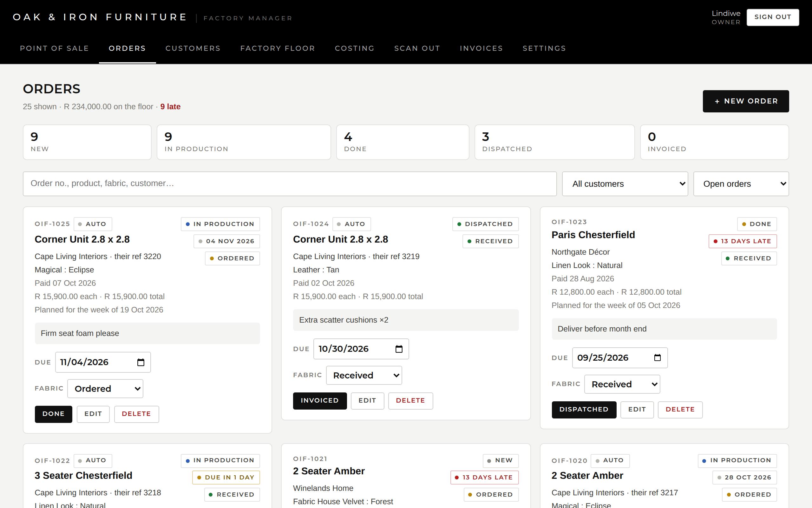Edit order OIF-1024

(x=367, y=400)
